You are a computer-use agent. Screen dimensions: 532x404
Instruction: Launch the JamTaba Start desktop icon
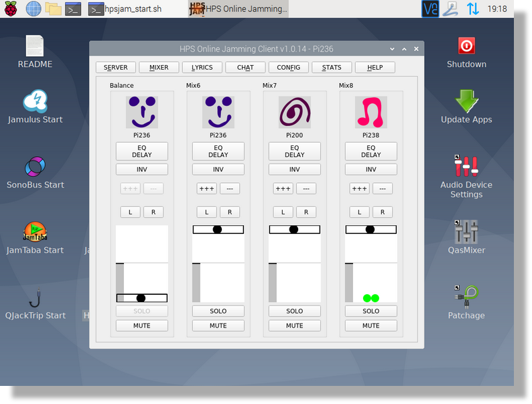pos(35,238)
